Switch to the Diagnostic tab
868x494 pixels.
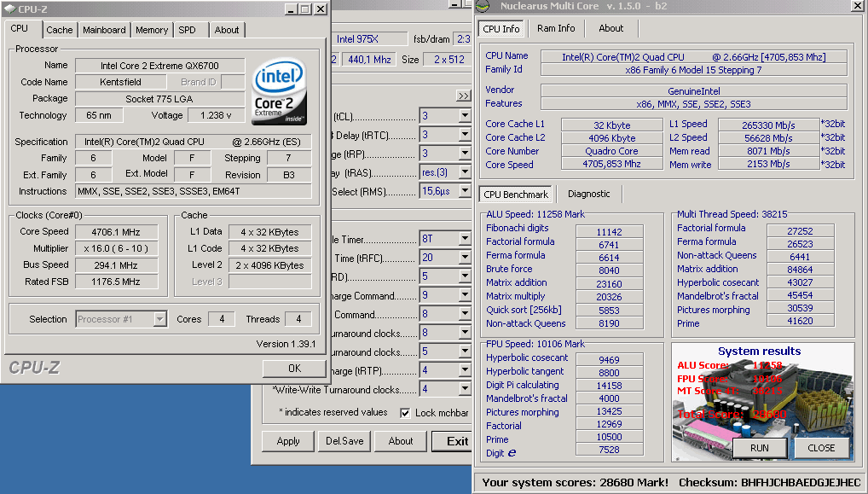click(589, 194)
